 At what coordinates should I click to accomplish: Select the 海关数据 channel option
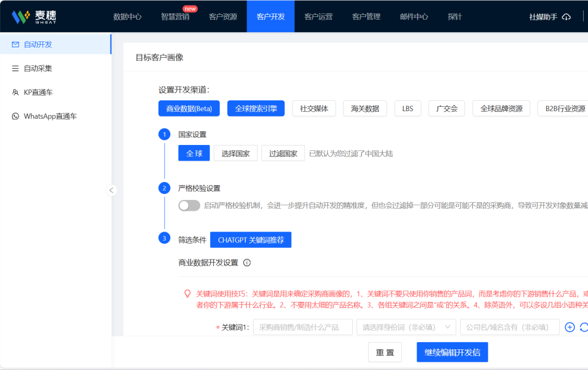365,108
